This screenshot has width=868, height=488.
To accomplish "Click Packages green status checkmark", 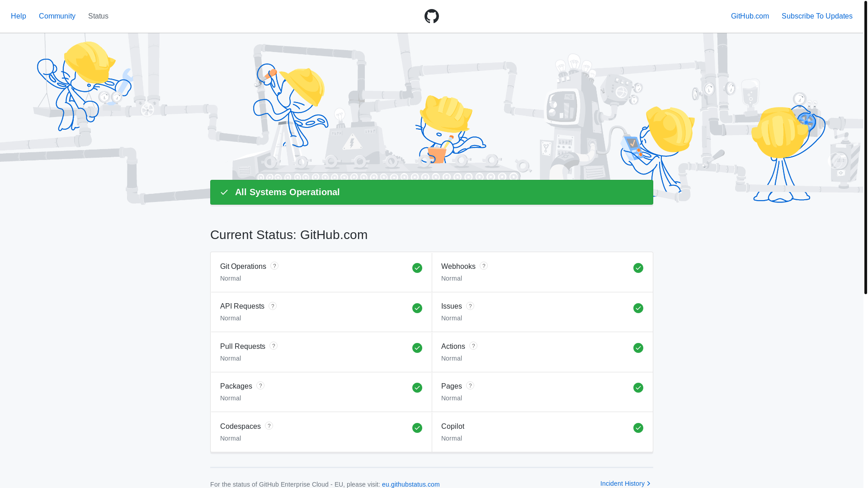I will coord(417,388).
